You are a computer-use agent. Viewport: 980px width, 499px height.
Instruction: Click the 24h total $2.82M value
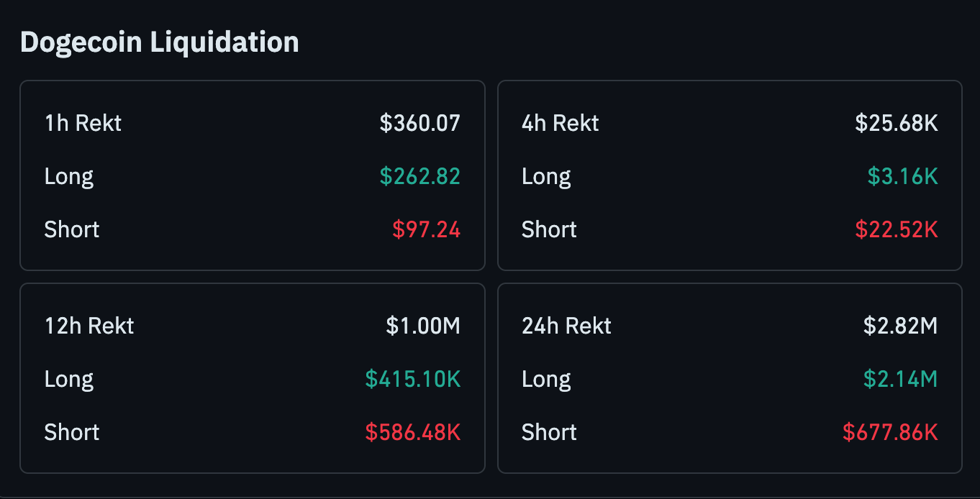tap(900, 326)
